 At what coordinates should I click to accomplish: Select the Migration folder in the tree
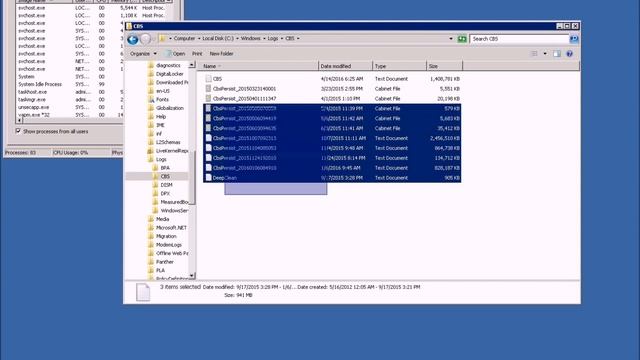pos(166,236)
